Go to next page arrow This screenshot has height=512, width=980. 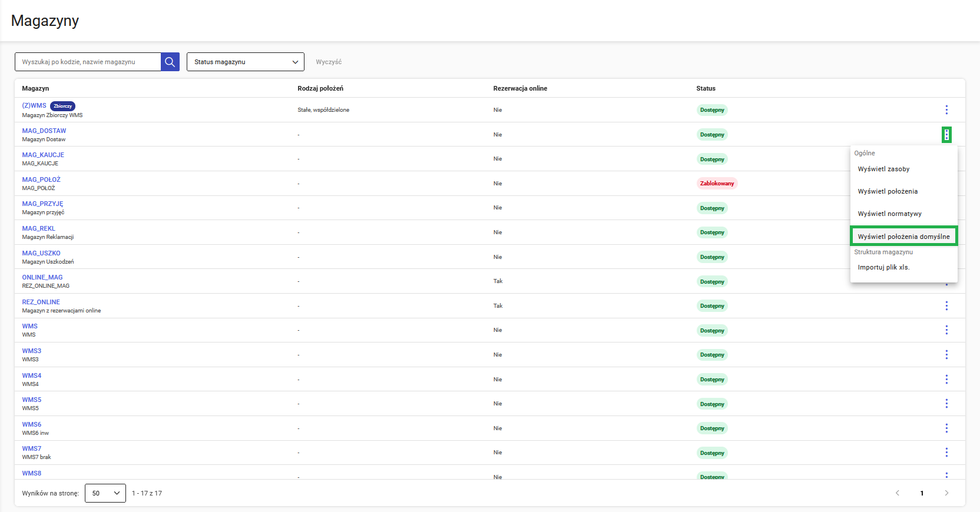pyautogui.click(x=946, y=493)
